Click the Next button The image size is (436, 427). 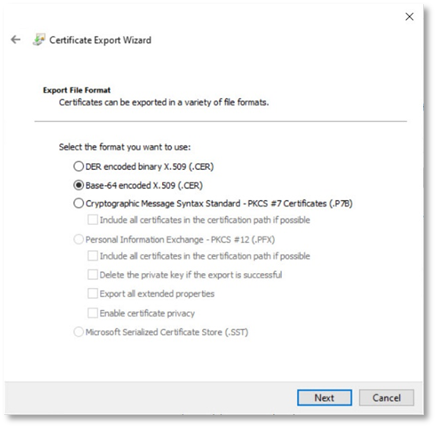[324, 398]
